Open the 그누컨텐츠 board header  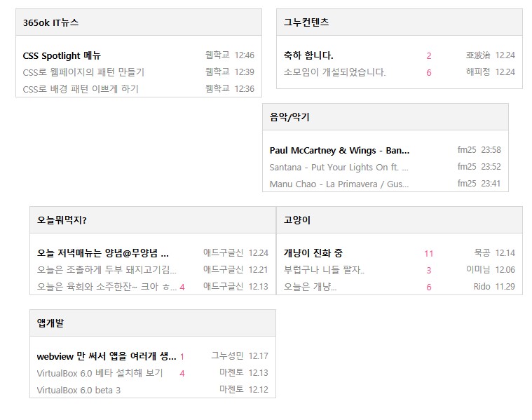(306, 22)
